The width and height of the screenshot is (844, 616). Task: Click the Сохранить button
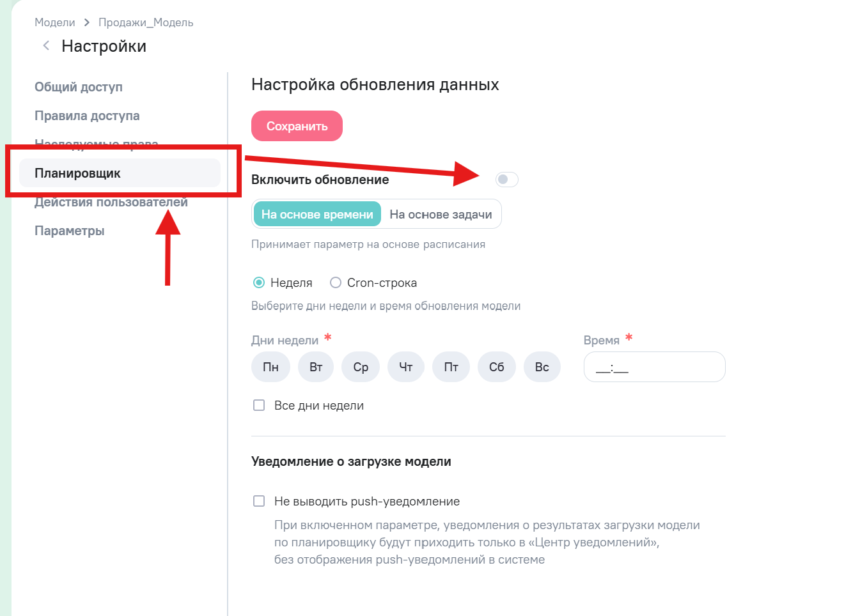click(x=297, y=126)
